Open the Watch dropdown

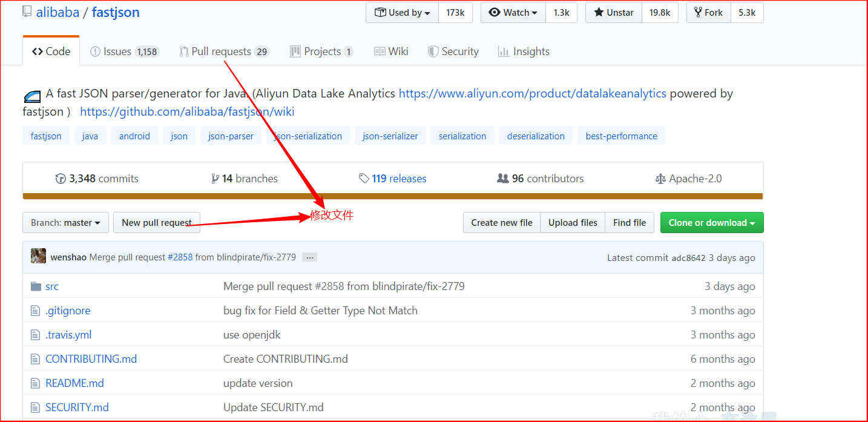(513, 13)
